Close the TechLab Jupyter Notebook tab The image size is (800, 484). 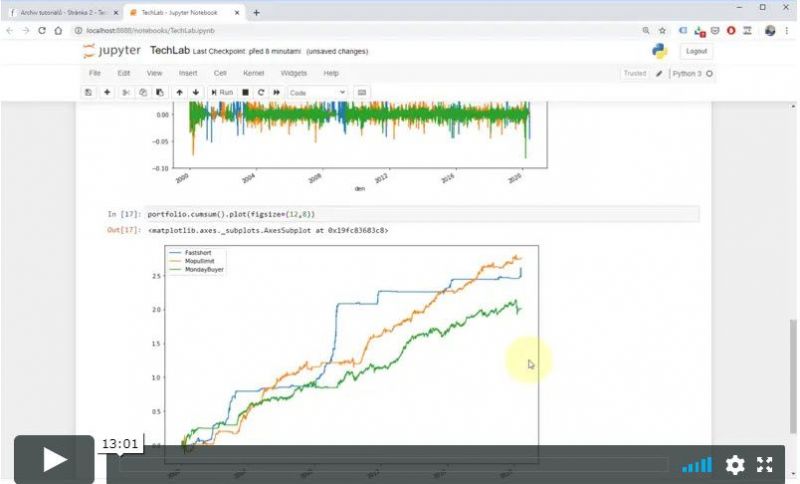[237, 13]
